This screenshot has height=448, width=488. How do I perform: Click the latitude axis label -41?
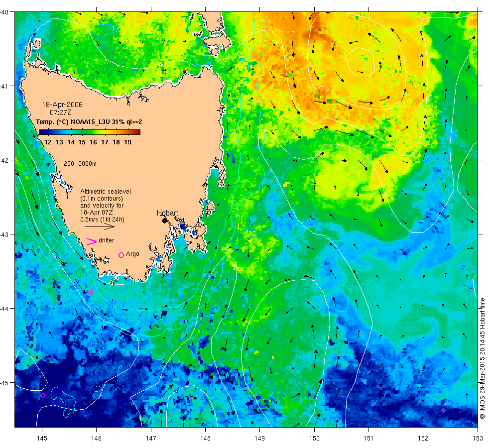pos(4,86)
